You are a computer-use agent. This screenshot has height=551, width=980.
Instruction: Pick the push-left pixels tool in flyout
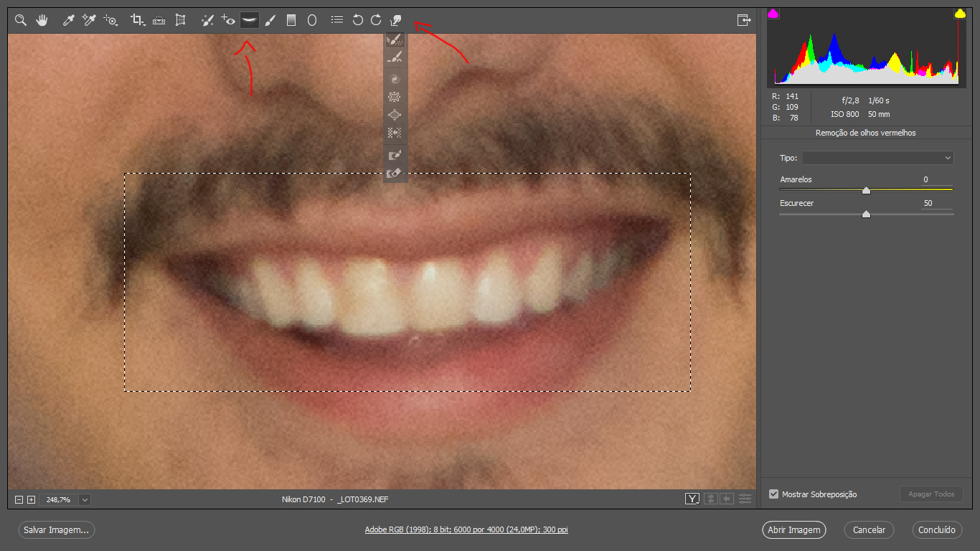click(x=395, y=133)
